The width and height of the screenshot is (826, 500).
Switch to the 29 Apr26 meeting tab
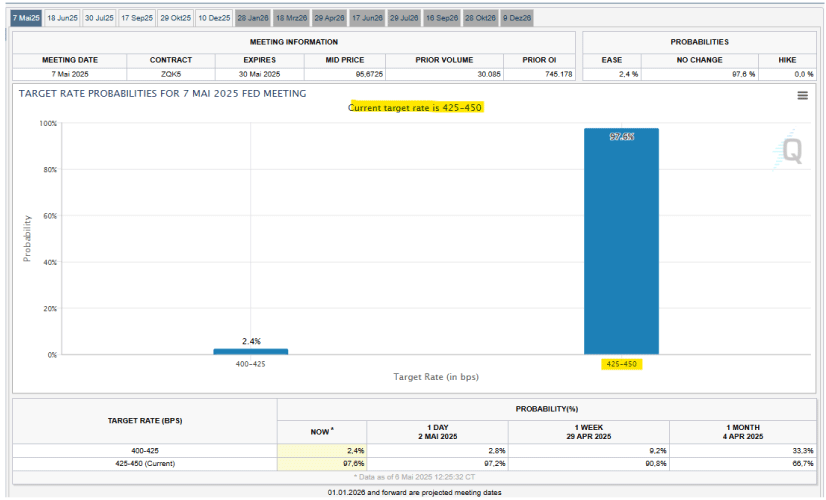pos(329,18)
